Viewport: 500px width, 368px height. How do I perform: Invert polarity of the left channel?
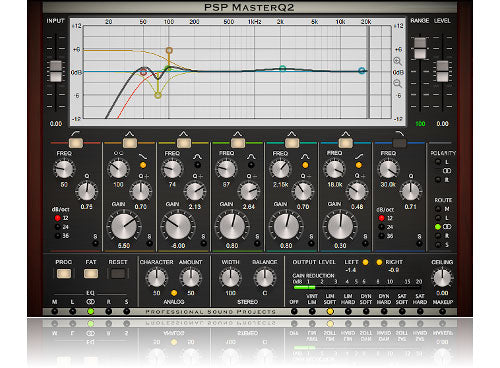[x=438, y=162]
